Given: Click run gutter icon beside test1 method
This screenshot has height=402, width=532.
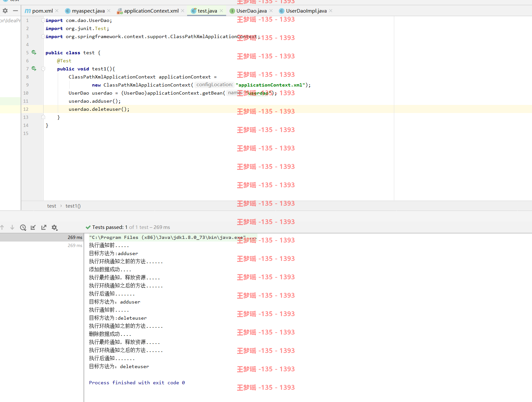Looking at the screenshot, I should (34, 68).
